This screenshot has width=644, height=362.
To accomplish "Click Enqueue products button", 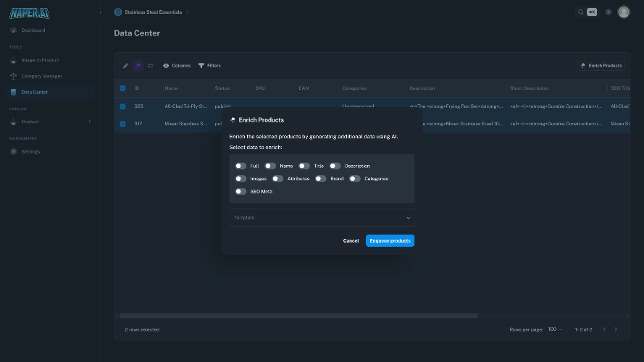I will (x=390, y=241).
